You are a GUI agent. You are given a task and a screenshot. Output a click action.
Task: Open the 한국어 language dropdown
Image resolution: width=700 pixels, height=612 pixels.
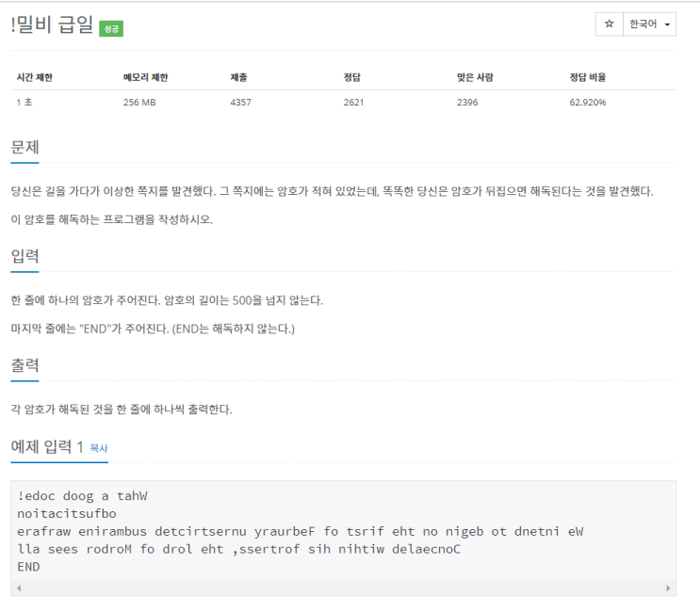pos(649,24)
